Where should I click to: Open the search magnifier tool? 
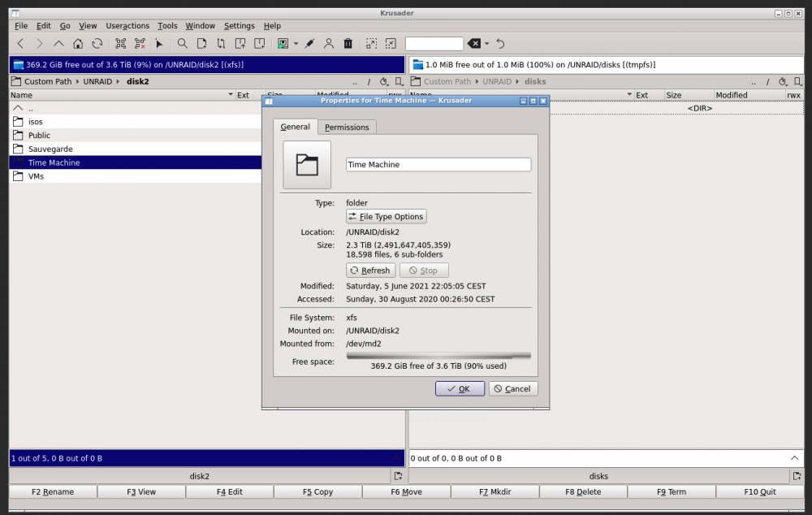[182, 44]
